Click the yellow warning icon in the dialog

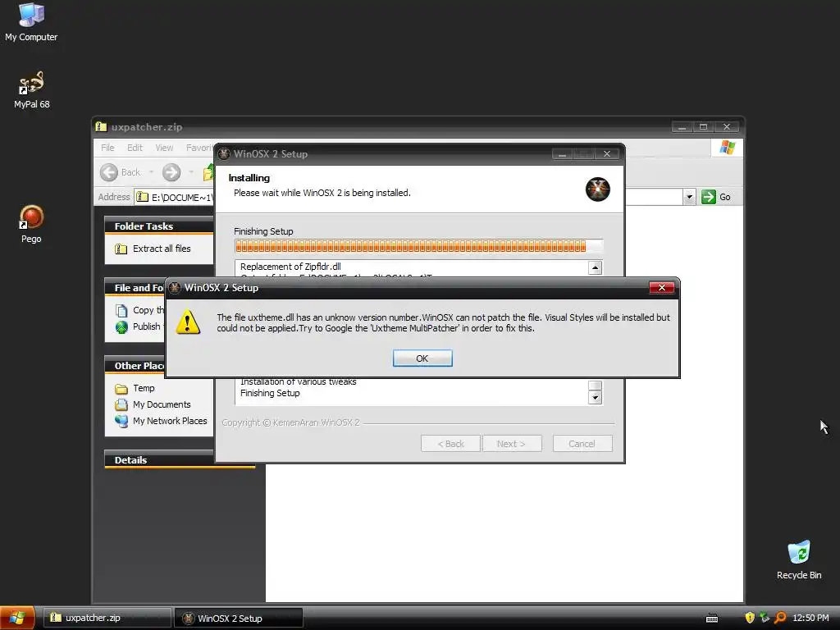188,322
